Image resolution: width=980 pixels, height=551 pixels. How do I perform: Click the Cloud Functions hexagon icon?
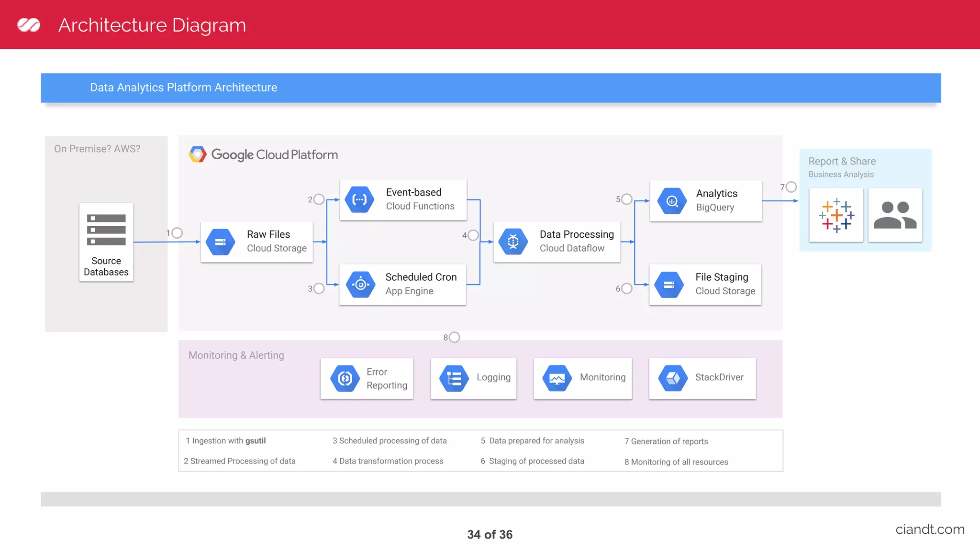click(359, 199)
